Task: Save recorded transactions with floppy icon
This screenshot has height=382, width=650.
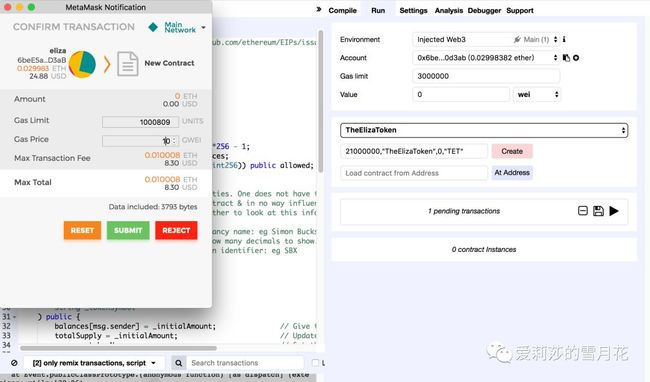Action: coord(598,211)
